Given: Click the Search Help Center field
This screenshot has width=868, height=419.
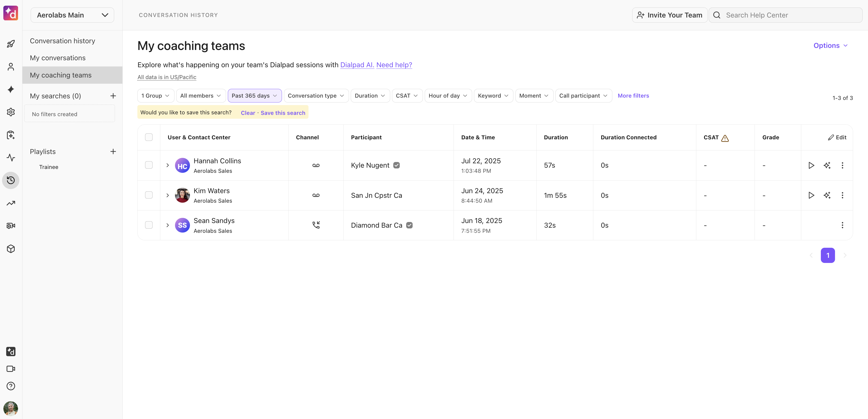Looking at the screenshot, I should pos(786,15).
